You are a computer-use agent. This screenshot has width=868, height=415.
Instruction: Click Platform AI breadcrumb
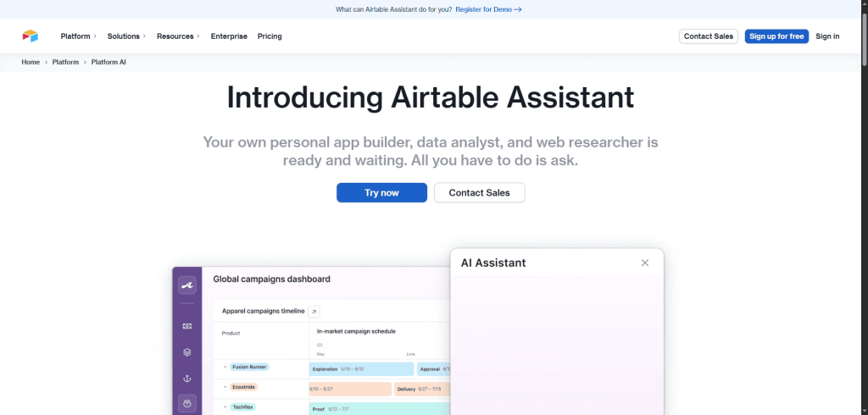coord(108,62)
